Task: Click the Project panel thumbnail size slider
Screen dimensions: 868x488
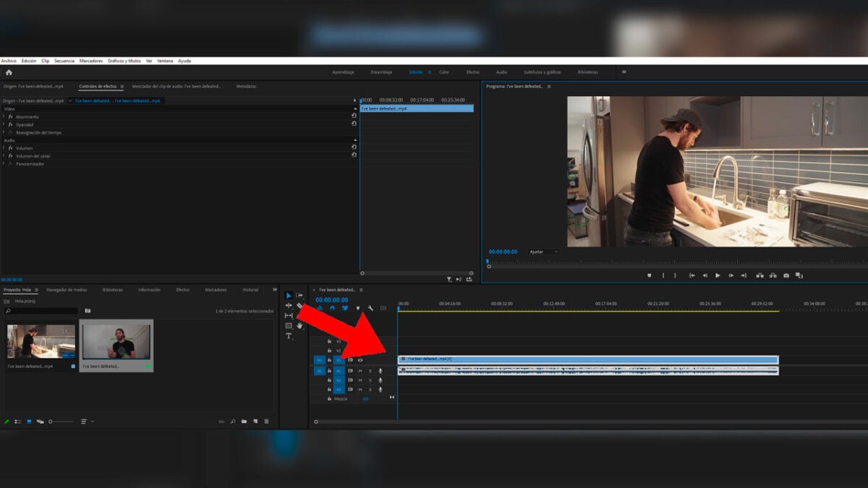Action: [51, 421]
